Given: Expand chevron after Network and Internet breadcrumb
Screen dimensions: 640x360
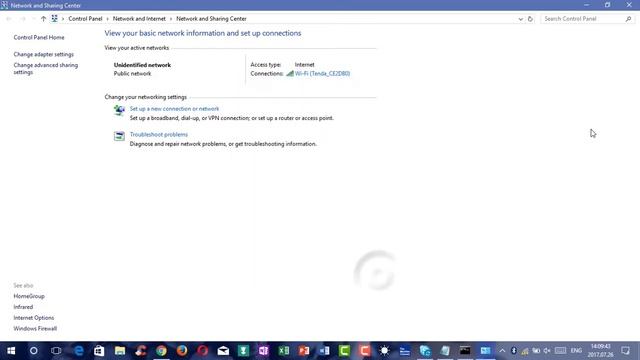Looking at the screenshot, I should [x=171, y=19].
